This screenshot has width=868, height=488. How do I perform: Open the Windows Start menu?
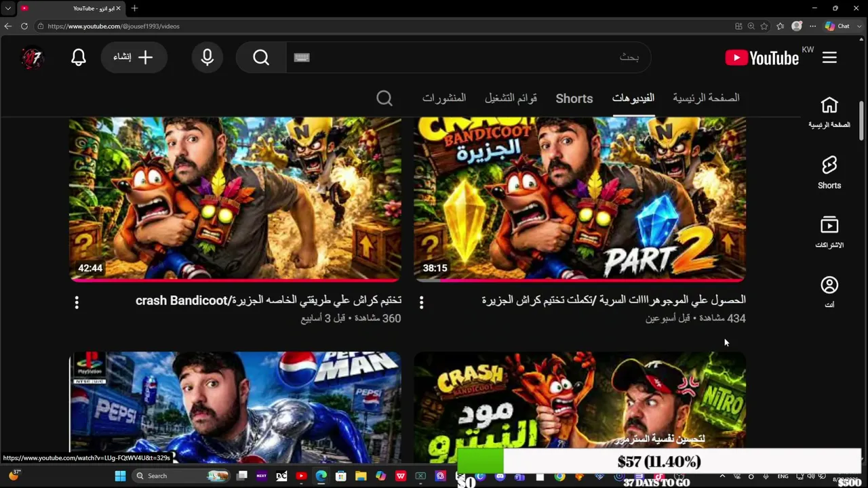tap(120, 476)
